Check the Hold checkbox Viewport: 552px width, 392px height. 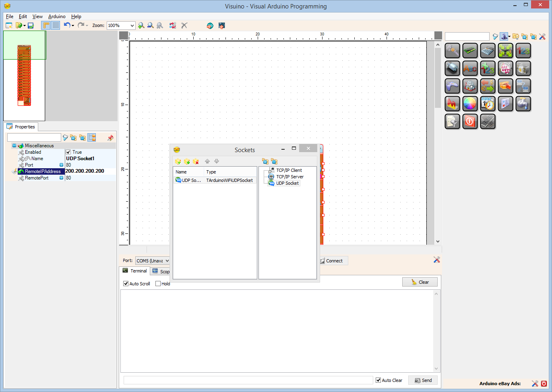[x=158, y=284]
